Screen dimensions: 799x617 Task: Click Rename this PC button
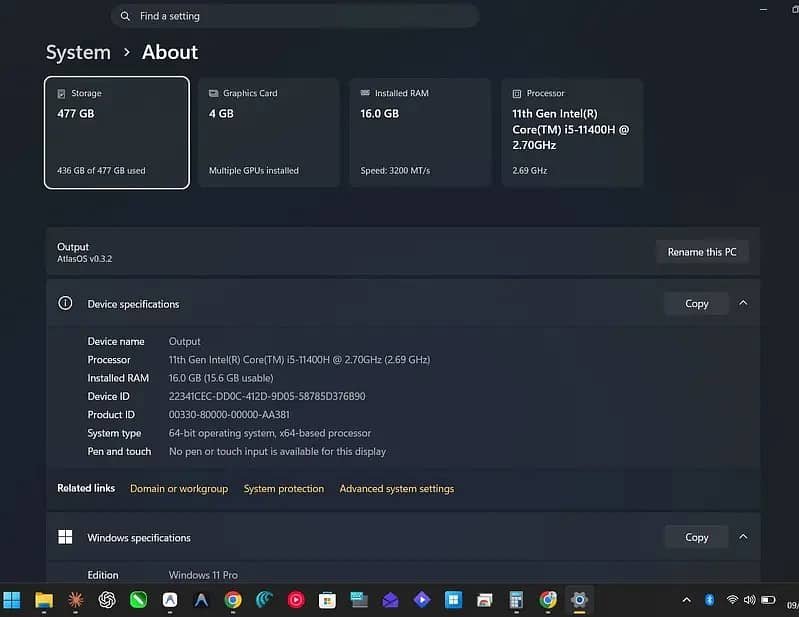click(x=702, y=252)
